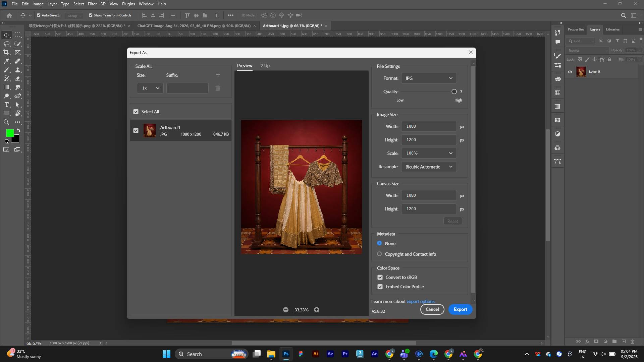This screenshot has width=644, height=362.
Task: Select the Eyedropper tool
Action: tap(6, 61)
